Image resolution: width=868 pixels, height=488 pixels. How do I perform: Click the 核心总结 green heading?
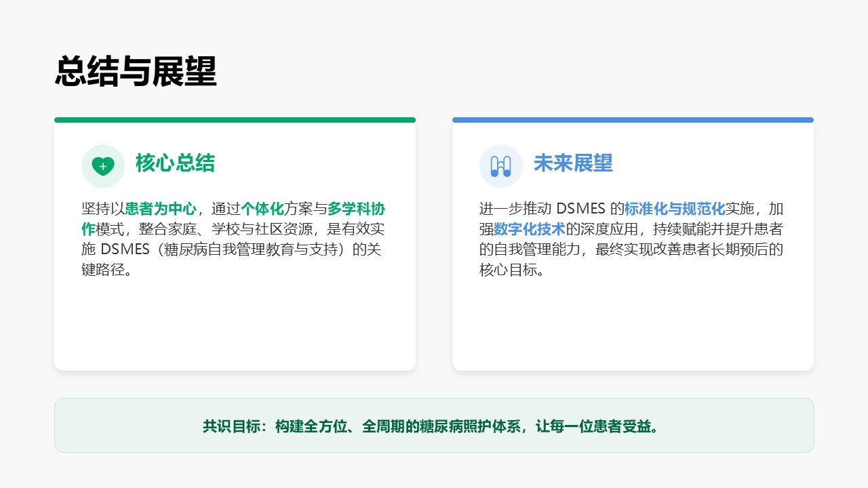coord(175,163)
